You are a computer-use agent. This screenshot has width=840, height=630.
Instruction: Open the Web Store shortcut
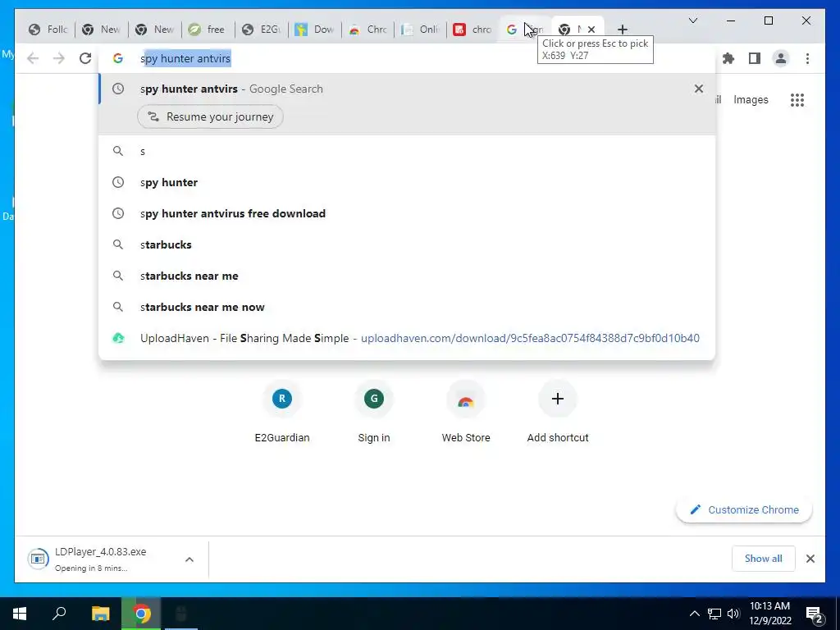pyautogui.click(x=466, y=412)
